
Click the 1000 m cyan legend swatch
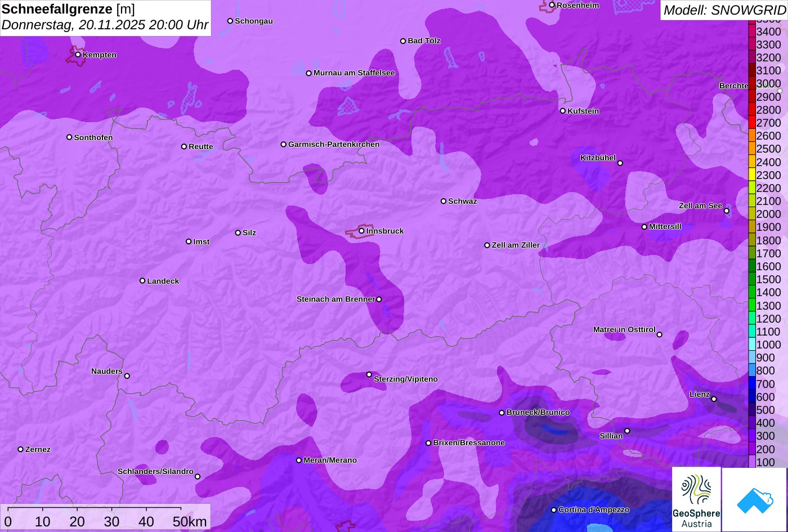[752, 345]
